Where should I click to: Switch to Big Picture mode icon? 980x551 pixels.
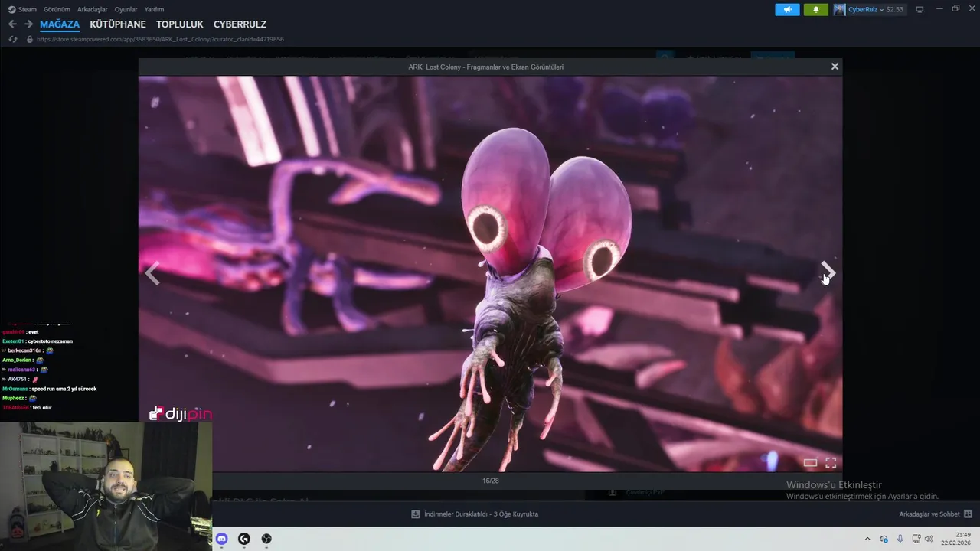click(x=920, y=9)
